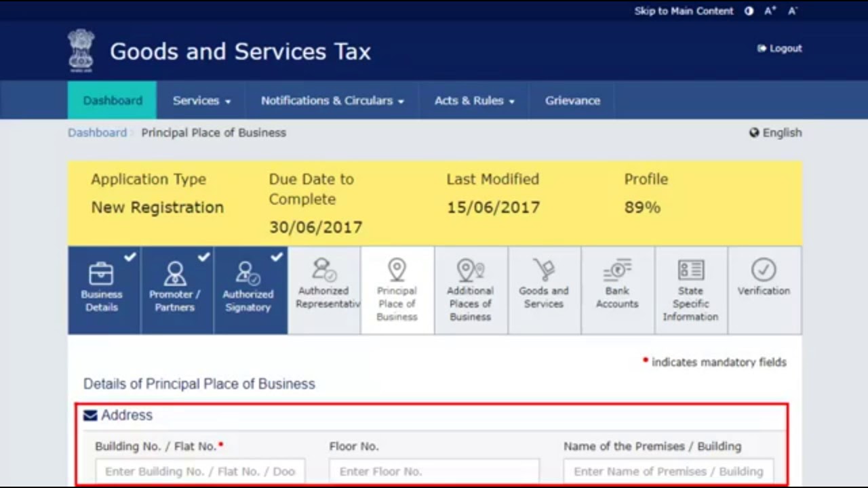Screen dimensions: 868x488
Task: Click the double pin icon for Additional Places
Action: point(470,270)
